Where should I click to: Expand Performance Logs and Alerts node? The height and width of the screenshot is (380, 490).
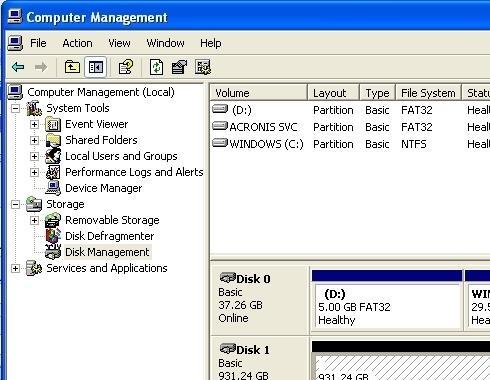tap(34, 172)
